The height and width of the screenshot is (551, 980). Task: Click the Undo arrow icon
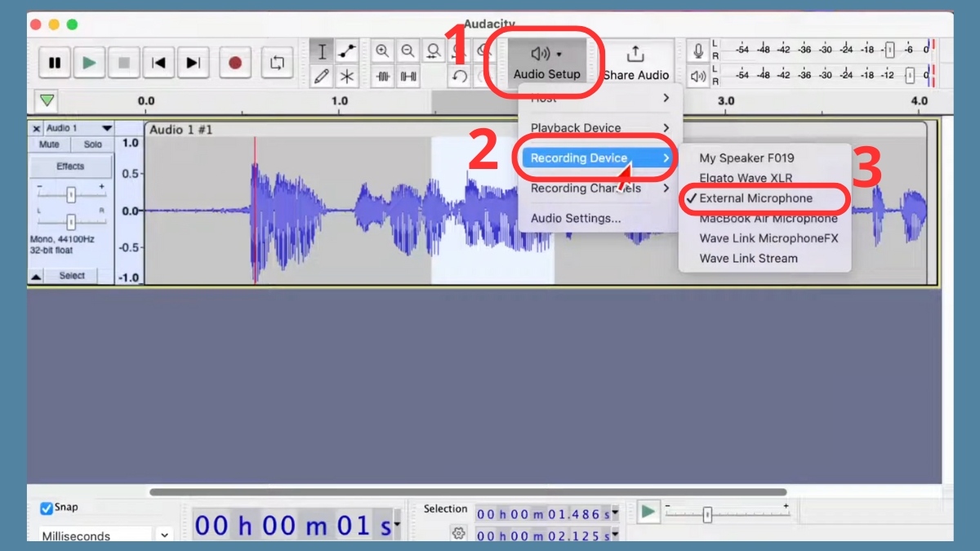tap(460, 77)
